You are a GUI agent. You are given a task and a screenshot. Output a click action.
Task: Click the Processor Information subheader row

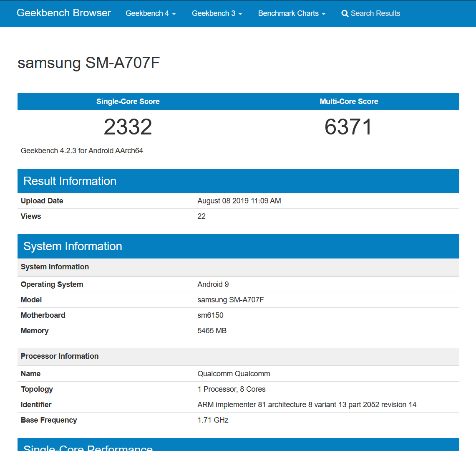238,357
